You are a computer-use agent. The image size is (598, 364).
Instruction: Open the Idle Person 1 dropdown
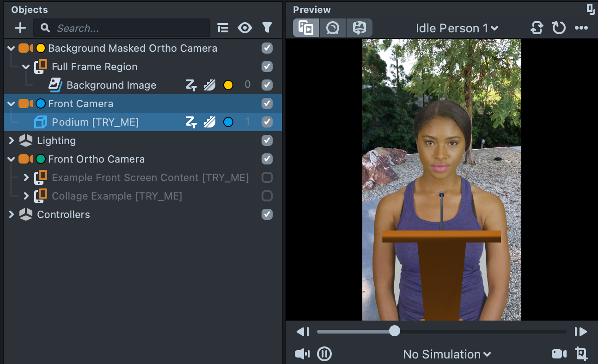[x=457, y=28]
